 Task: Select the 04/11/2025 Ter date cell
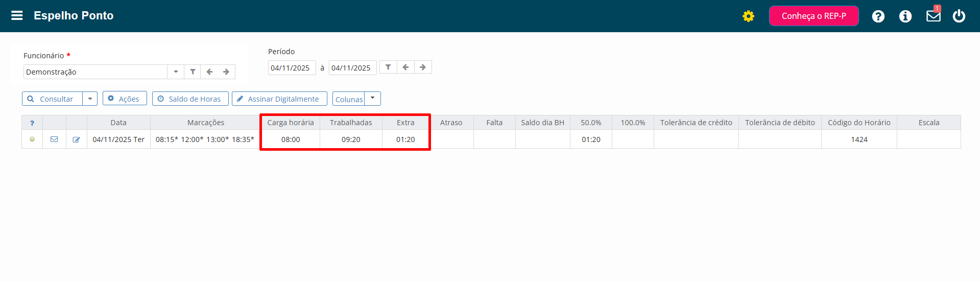[x=118, y=139]
